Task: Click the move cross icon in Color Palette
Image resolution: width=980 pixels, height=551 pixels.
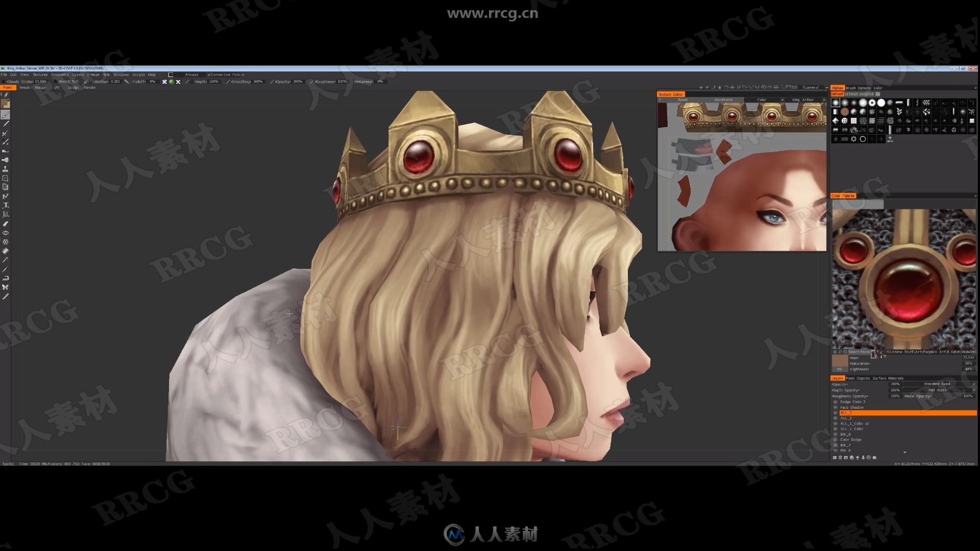Action: pos(835,352)
